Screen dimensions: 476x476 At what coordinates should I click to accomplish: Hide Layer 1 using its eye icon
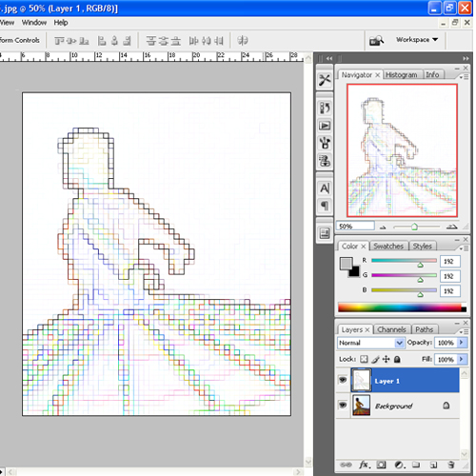coord(343,380)
